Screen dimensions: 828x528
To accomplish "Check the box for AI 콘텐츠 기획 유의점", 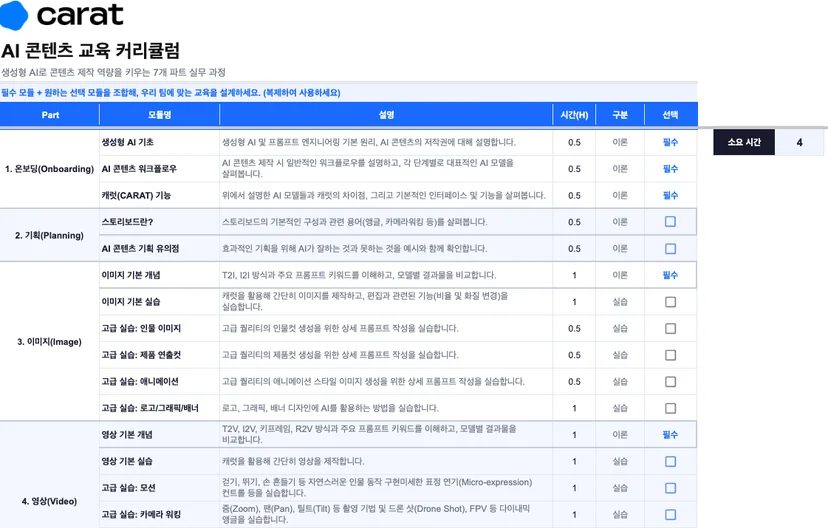I will point(670,249).
